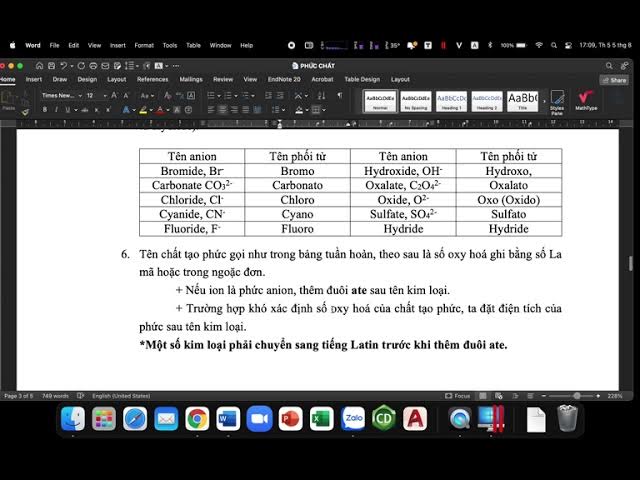The width and height of the screenshot is (640, 480).
Task: Open the Times New Roman font dropdown
Action: tap(80, 96)
